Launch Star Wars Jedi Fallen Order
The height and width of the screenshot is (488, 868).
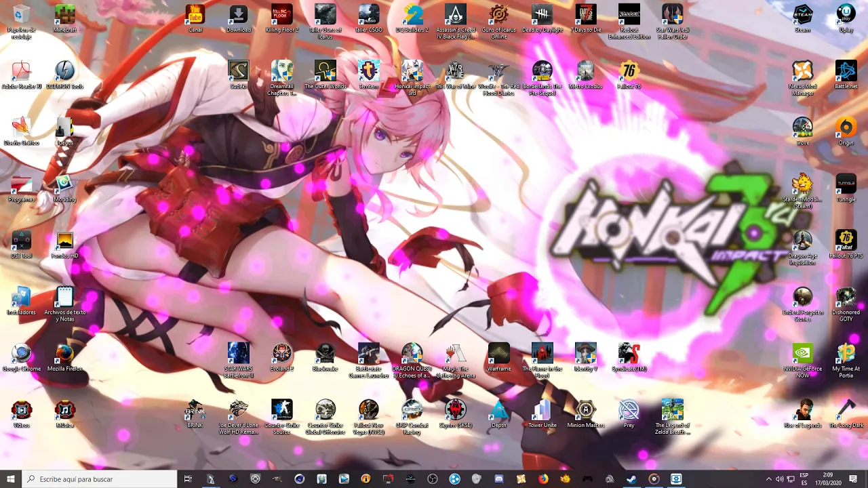(x=673, y=22)
